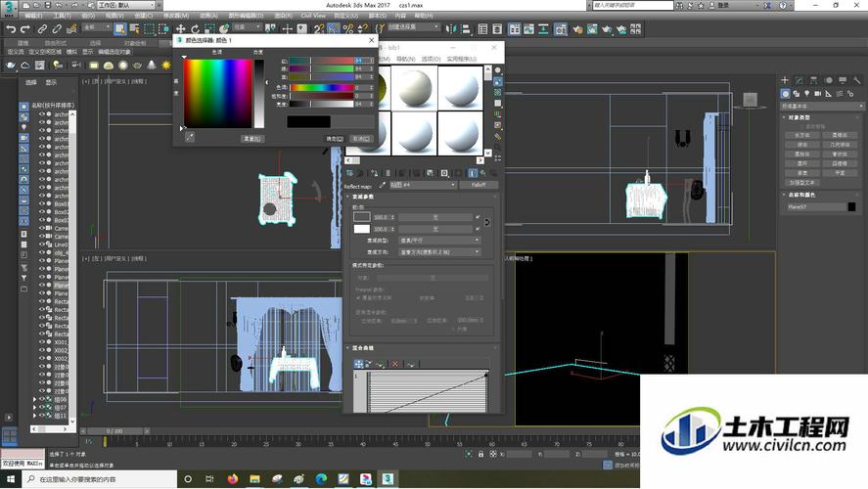Viewport: 868px width, 489px height.
Task: Click the red delete point icon in mix curve
Action: click(x=395, y=364)
